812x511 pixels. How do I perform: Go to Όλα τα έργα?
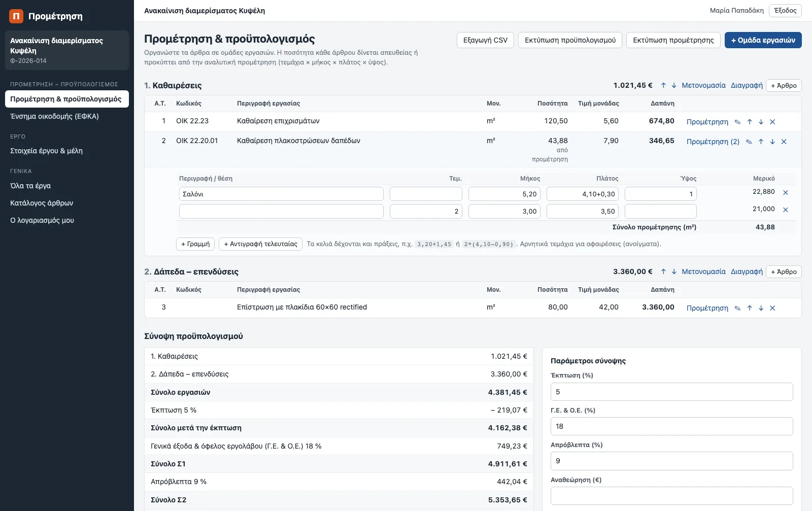[67, 186]
